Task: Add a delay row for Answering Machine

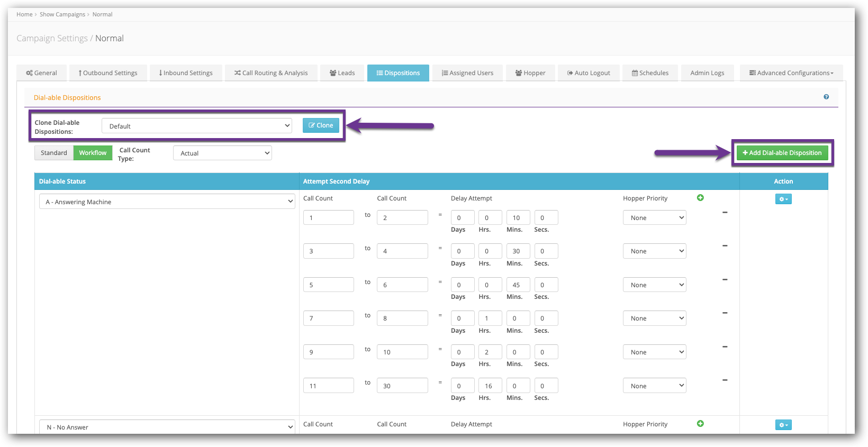Action: point(700,198)
